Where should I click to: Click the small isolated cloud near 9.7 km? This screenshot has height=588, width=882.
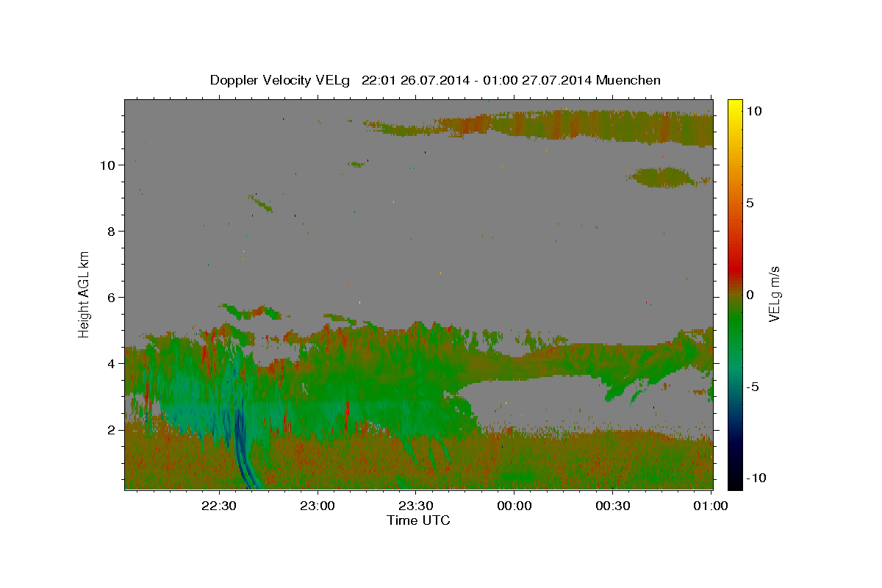pos(663,177)
